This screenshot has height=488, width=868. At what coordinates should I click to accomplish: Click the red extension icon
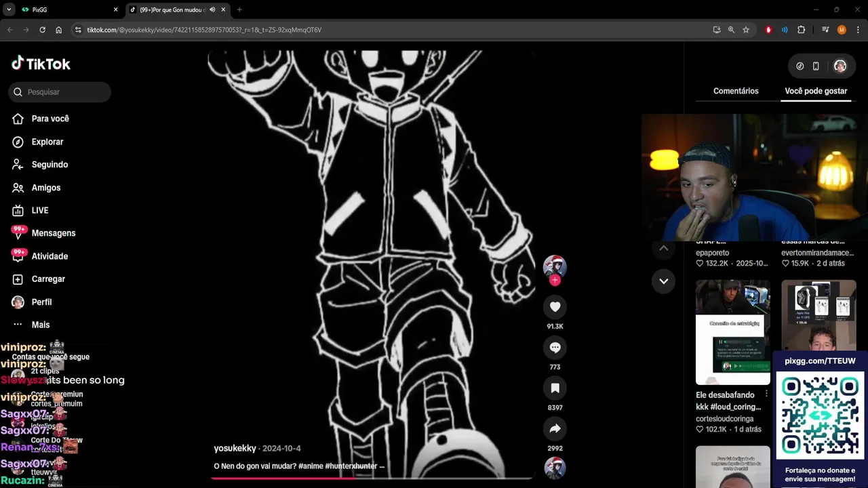click(768, 30)
